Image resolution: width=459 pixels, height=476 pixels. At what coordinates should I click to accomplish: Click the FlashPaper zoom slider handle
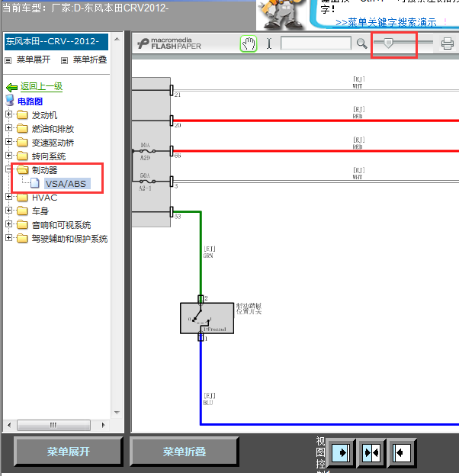[388, 43]
